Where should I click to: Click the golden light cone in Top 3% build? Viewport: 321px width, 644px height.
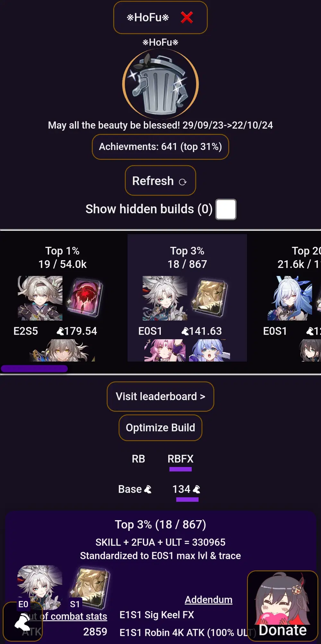click(x=210, y=298)
